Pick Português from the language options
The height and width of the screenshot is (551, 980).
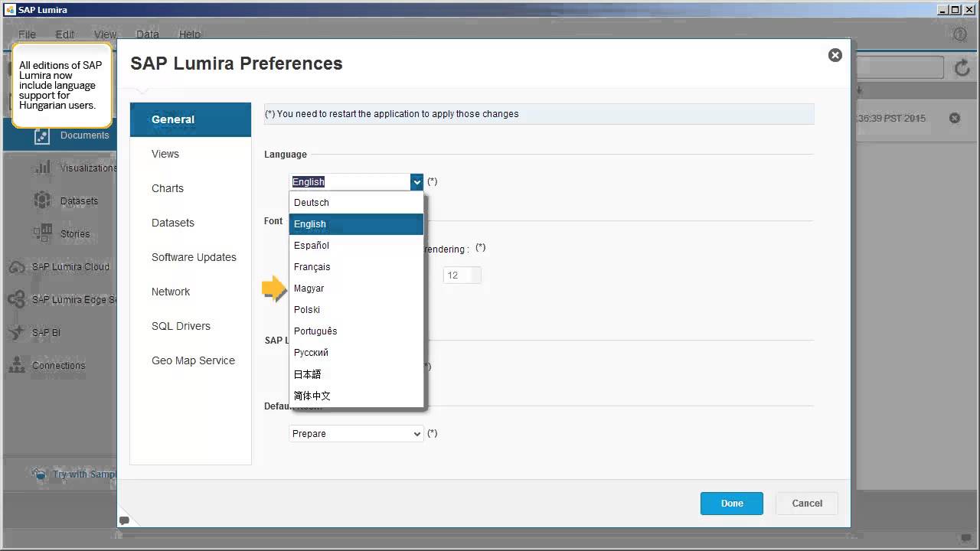[315, 331]
